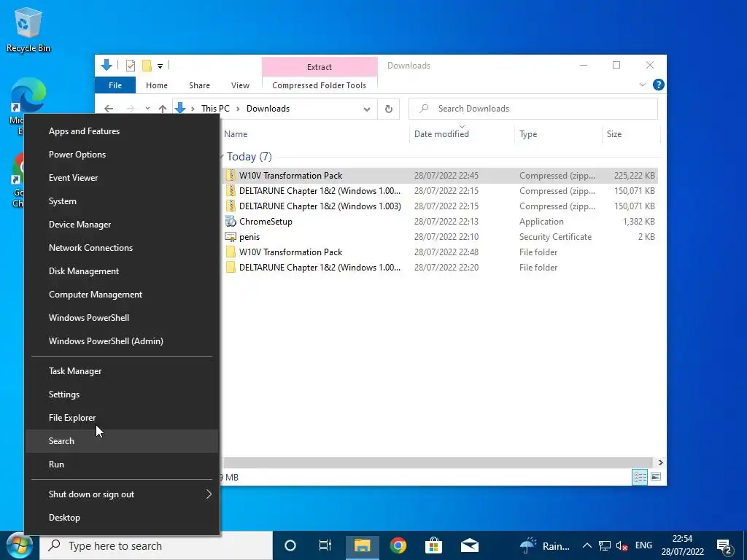747x560 pixels.
Task: Open Disk Management
Action: point(122,271)
